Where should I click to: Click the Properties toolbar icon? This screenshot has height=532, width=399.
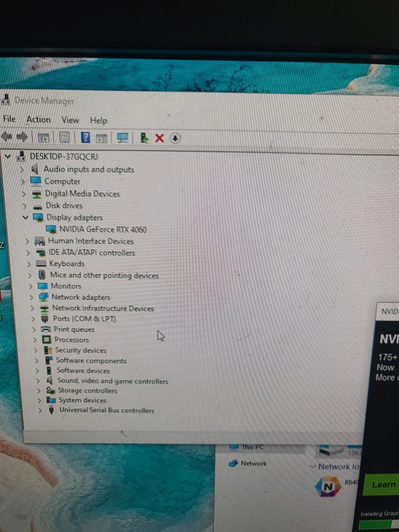click(64, 137)
